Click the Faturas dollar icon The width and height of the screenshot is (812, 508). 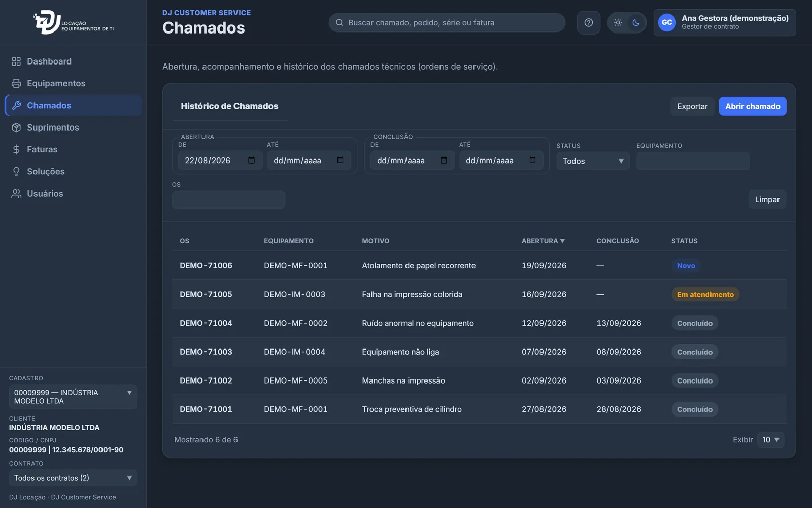(x=16, y=149)
